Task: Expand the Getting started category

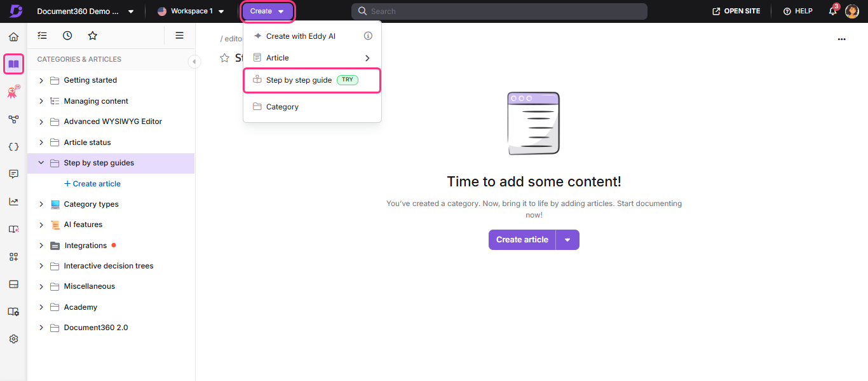Action: (41, 80)
